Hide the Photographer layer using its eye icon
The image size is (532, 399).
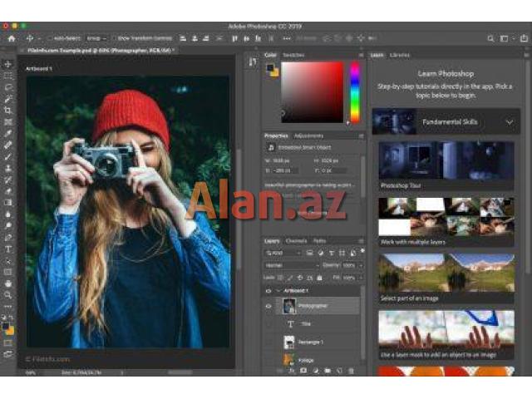click(x=268, y=306)
